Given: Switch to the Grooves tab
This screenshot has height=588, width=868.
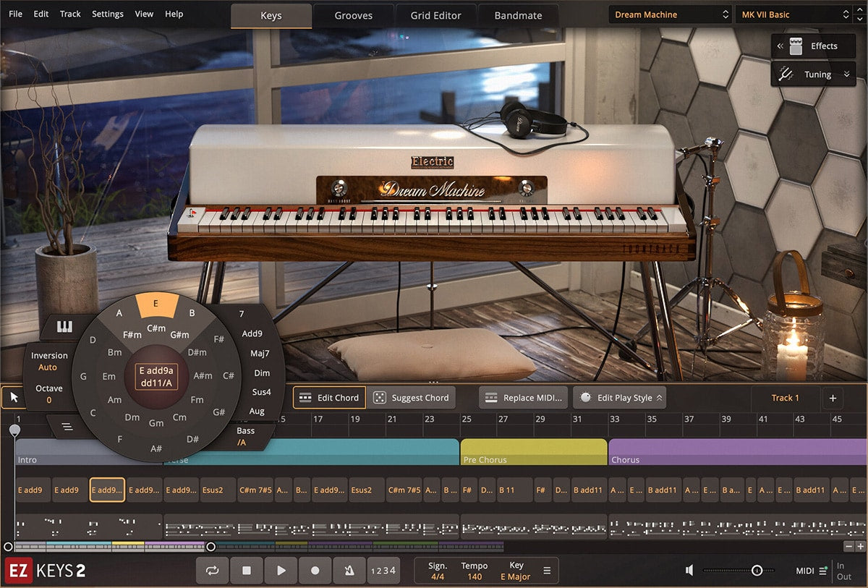Looking at the screenshot, I should pyautogui.click(x=353, y=15).
